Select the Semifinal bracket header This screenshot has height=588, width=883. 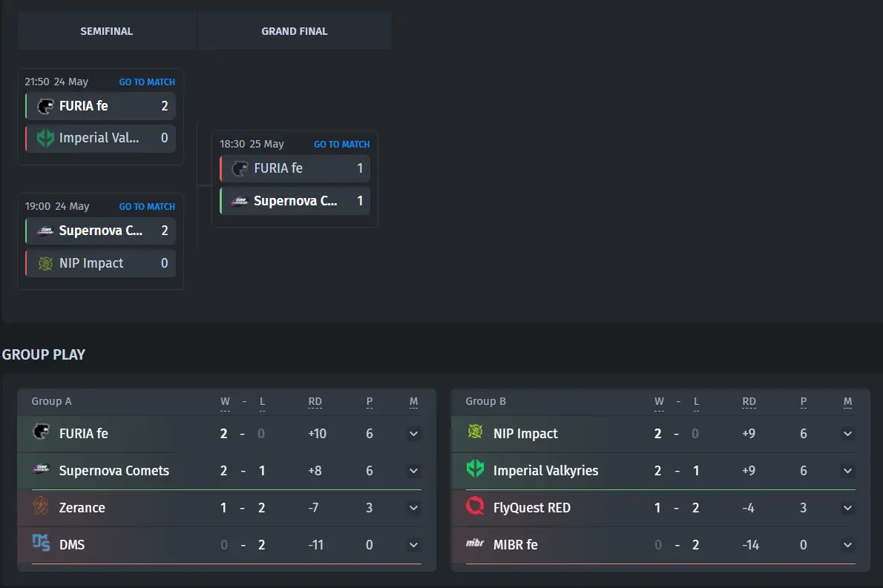[106, 31]
